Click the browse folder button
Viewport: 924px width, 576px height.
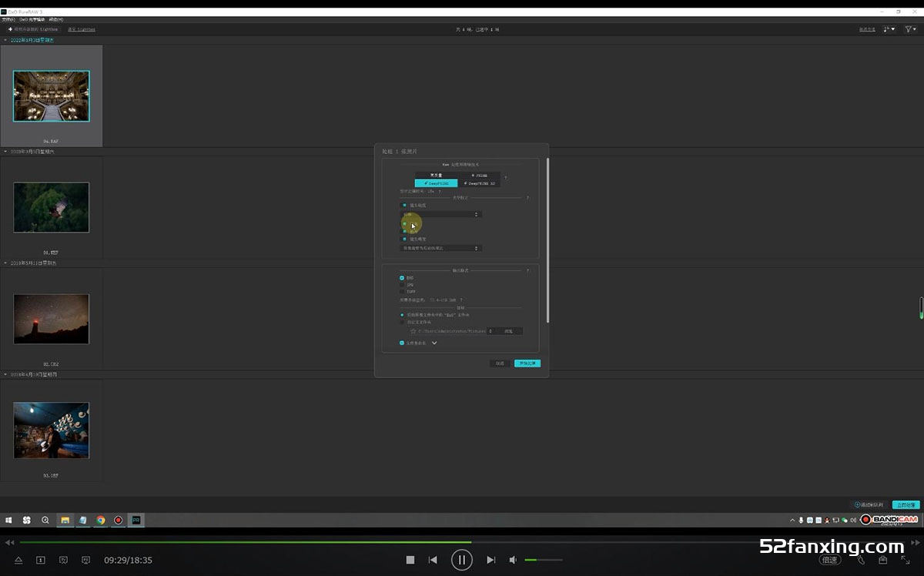[509, 331]
